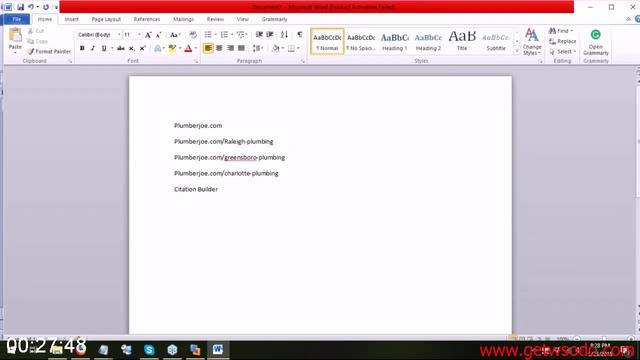Open the Font dialog launcher
The height and width of the screenshot is (360, 640).
[x=196, y=61]
